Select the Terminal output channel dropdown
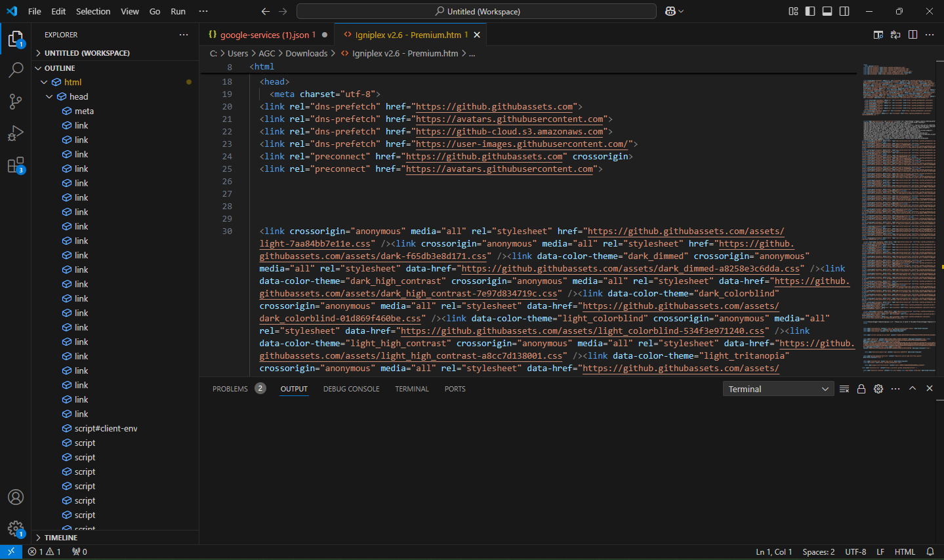944x560 pixels. tap(778, 389)
